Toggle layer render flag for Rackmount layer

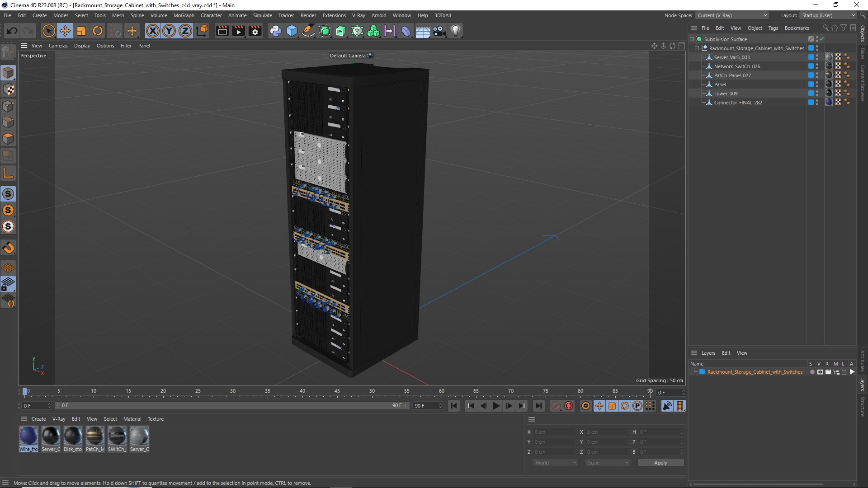828,372
